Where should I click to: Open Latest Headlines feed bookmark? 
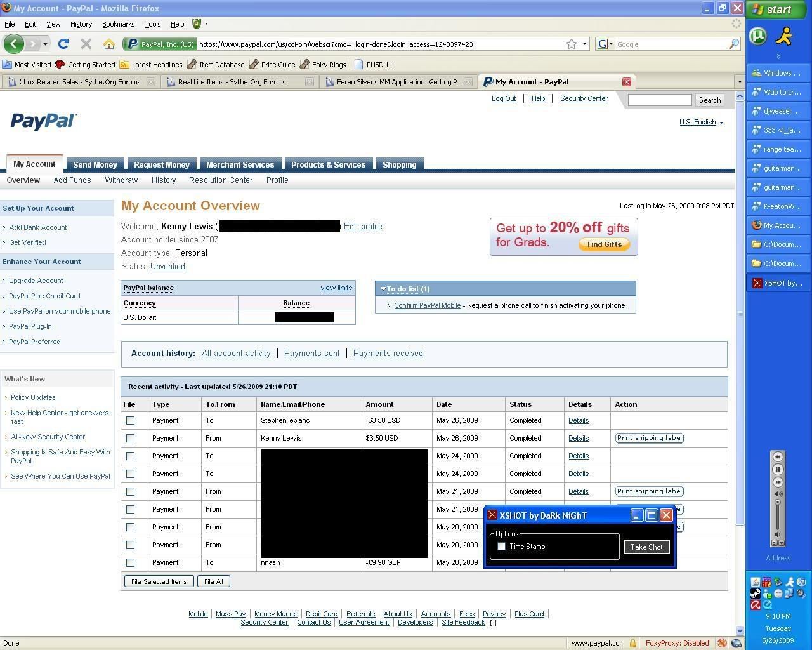click(x=151, y=65)
